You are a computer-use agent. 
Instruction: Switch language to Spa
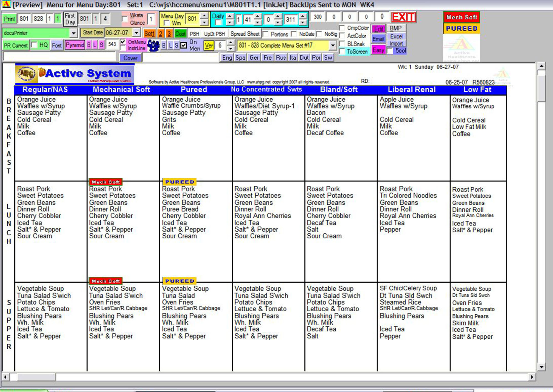[x=240, y=57]
